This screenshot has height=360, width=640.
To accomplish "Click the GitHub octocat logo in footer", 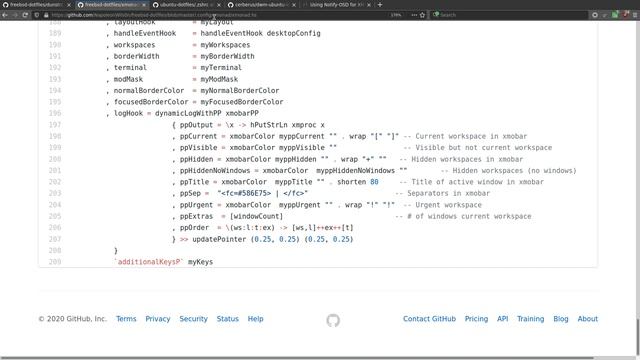I will point(333,320).
